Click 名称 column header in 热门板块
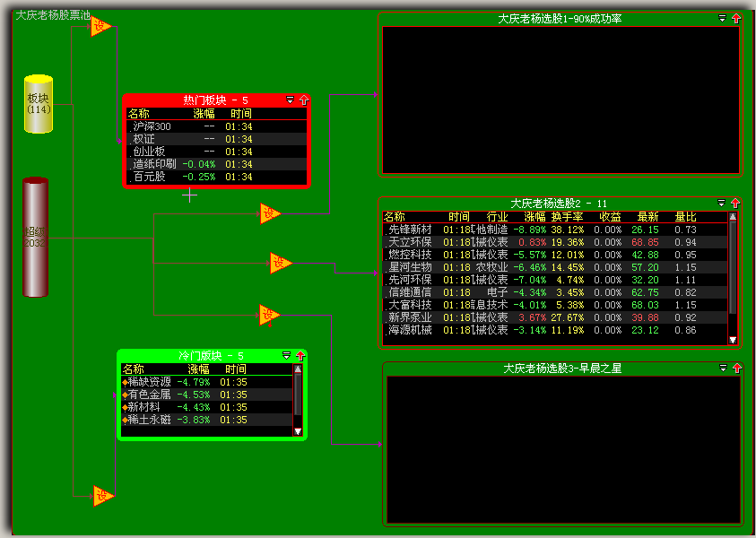Image resolution: width=756 pixels, height=538 pixels. 139,114
